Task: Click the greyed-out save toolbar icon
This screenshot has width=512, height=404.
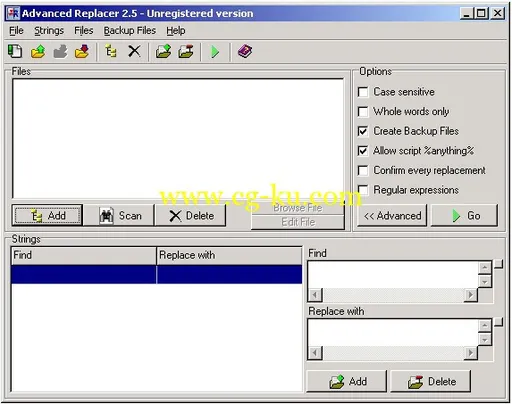Action: [x=60, y=52]
